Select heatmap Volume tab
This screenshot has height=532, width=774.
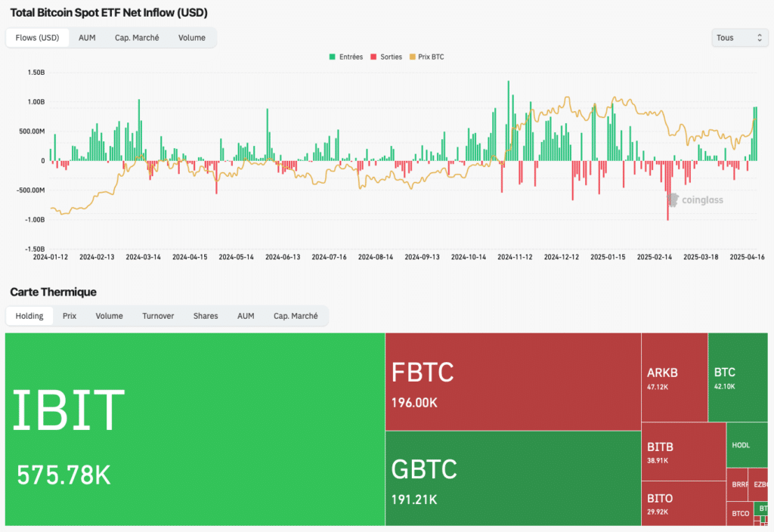(109, 316)
